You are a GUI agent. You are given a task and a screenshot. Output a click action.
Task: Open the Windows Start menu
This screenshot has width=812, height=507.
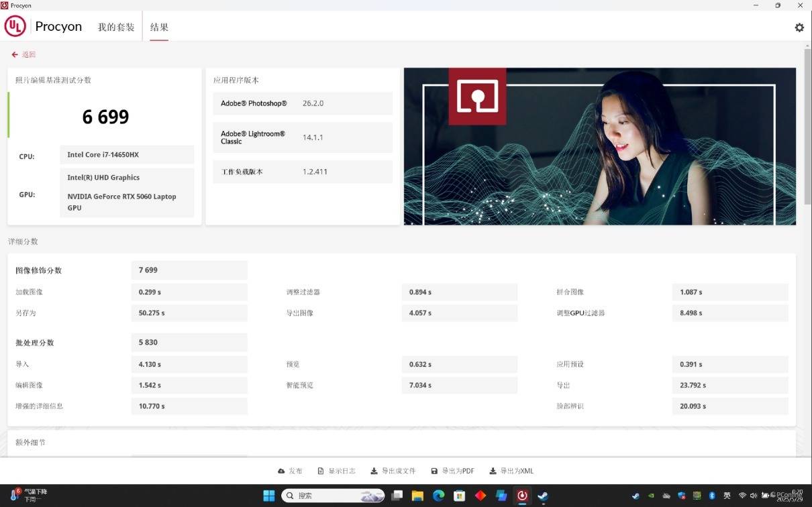269,496
